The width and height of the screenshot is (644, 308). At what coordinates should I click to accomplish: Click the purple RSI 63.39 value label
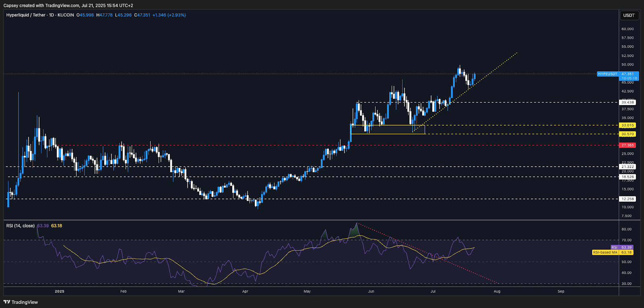point(622,247)
